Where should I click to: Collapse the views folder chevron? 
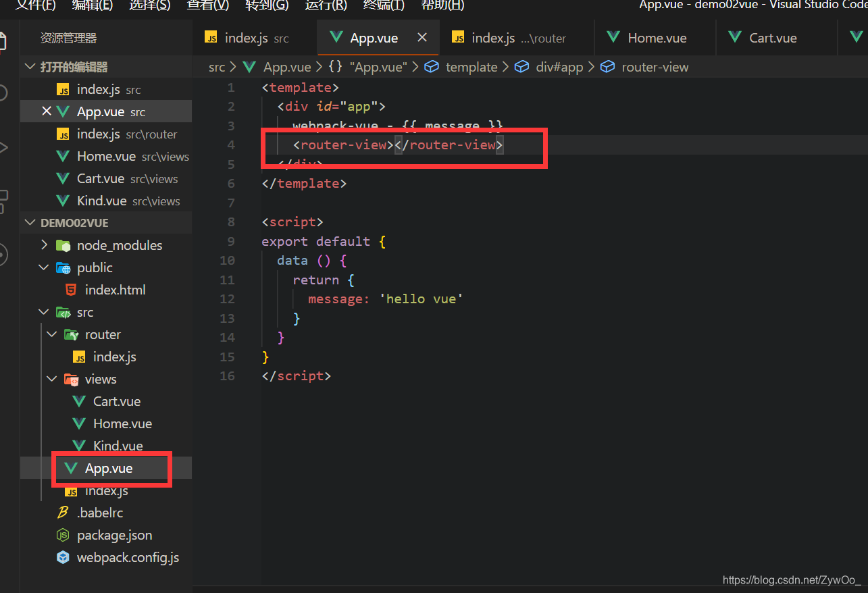[52, 379]
